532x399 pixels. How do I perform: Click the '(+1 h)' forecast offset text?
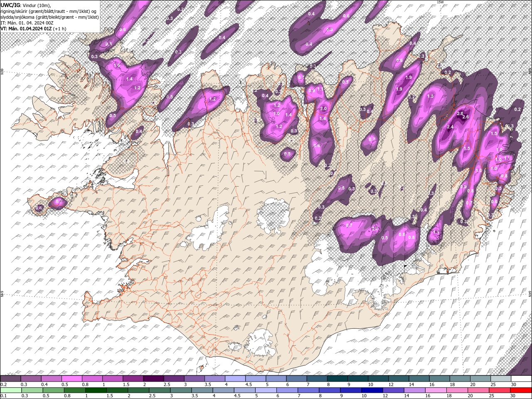click(x=60, y=29)
